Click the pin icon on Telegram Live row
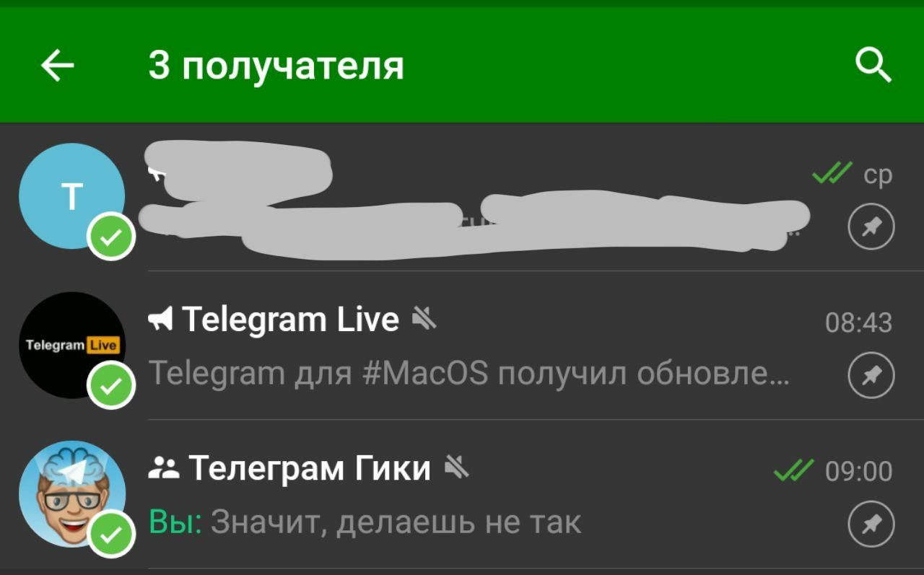 tap(871, 375)
